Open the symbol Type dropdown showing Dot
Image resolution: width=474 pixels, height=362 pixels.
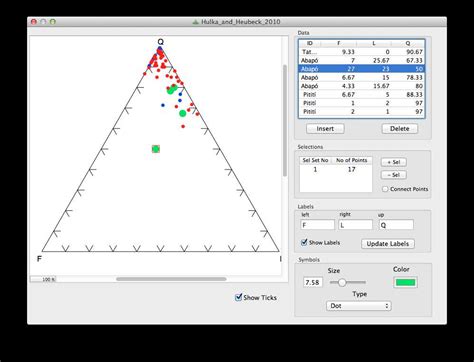point(359,306)
